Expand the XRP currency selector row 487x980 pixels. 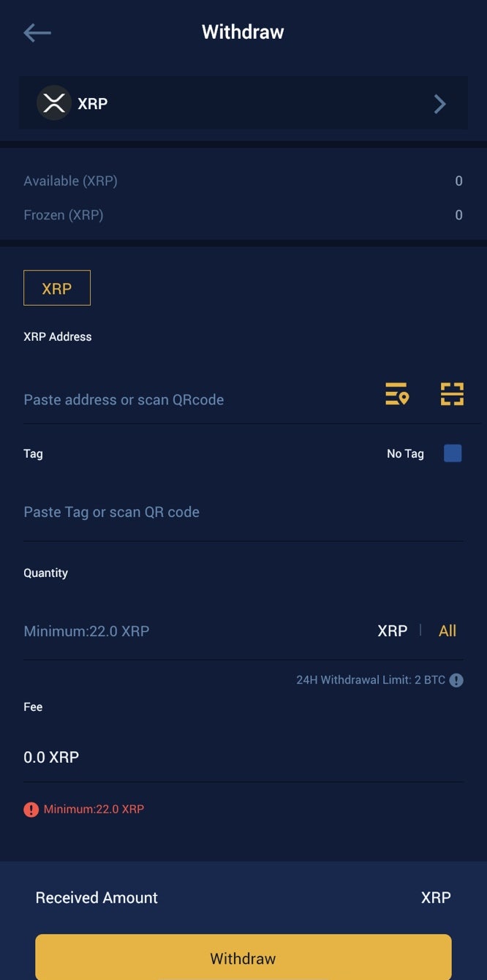[243, 103]
